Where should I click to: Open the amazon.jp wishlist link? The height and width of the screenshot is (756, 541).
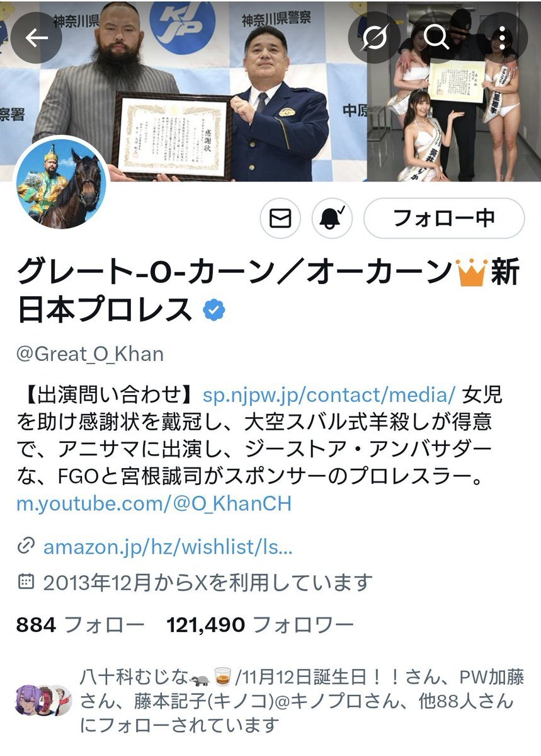[x=168, y=546]
